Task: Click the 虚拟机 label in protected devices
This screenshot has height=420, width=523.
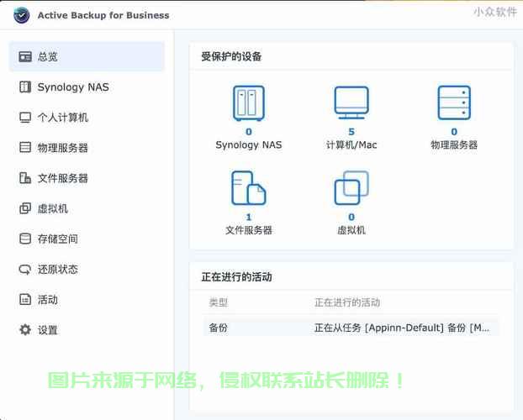Action: 351,230
